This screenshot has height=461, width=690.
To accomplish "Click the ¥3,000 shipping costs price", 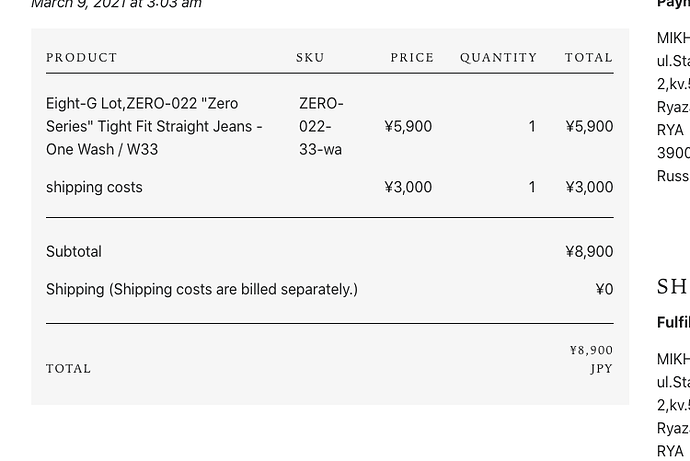I will [408, 187].
